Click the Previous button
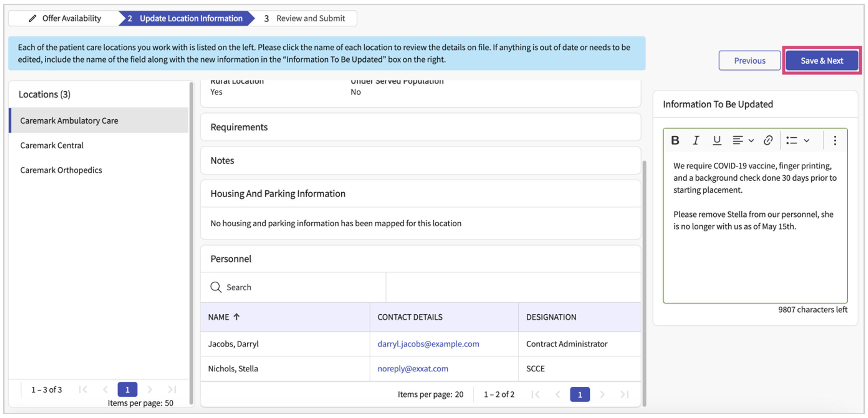The image size is (868, 418). tap(750, 61)
